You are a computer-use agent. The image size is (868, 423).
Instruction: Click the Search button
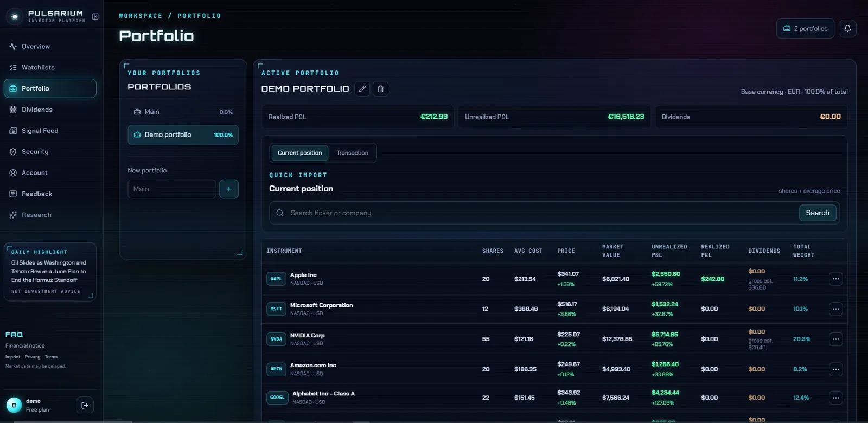pos(818,213)
